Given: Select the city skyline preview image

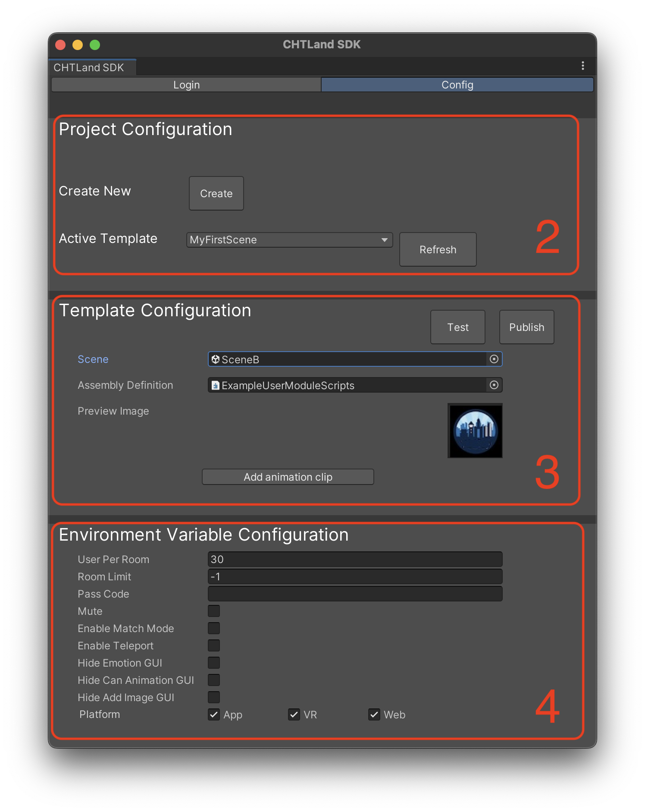Looking at the screenshot, I should [x=475, y=431].
